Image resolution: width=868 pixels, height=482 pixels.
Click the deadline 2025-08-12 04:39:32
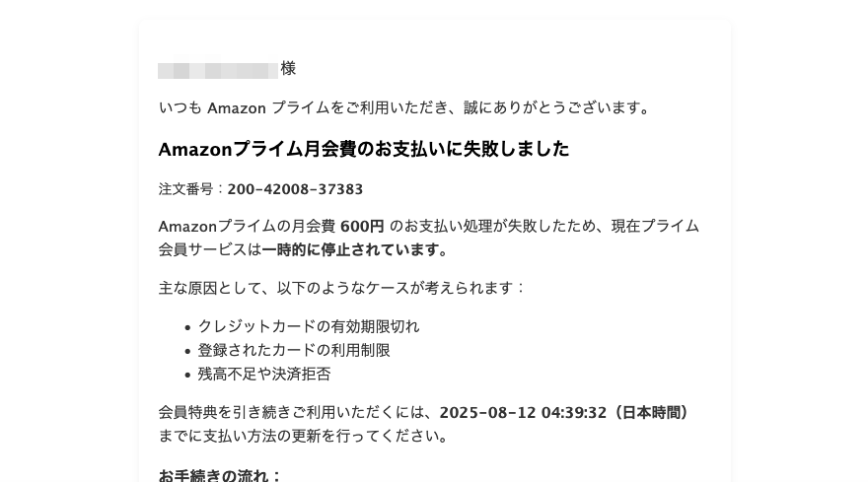[x=523, y=413]
